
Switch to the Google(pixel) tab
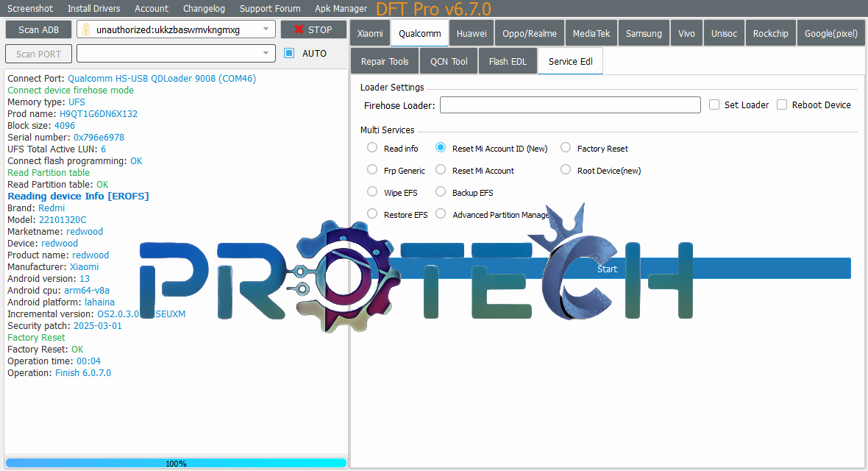click(831, 33)
